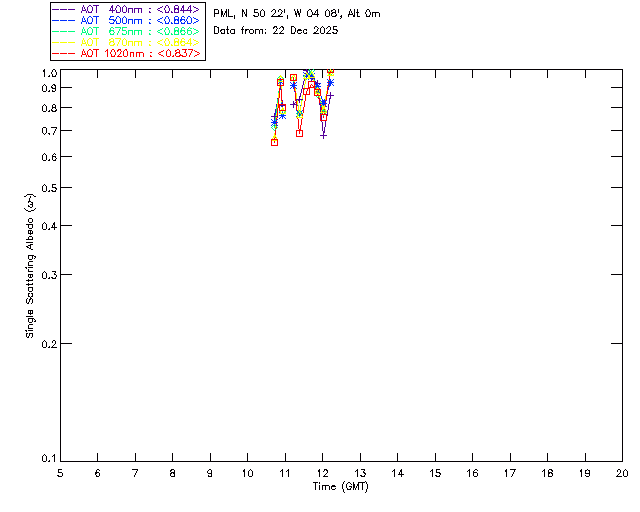Viewport: 640px width, 512px height.
Task: Click the 12 tick label on time axis
Action: [x=322, y=474]
